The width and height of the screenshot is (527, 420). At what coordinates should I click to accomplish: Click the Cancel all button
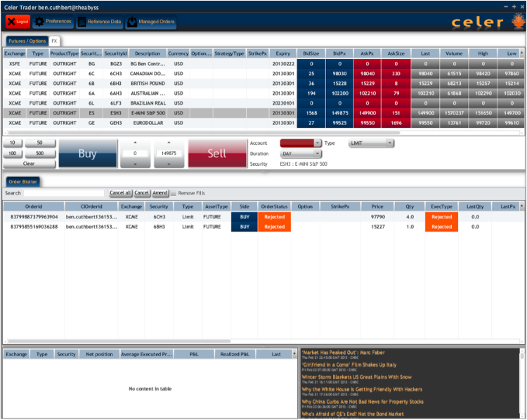120,193
